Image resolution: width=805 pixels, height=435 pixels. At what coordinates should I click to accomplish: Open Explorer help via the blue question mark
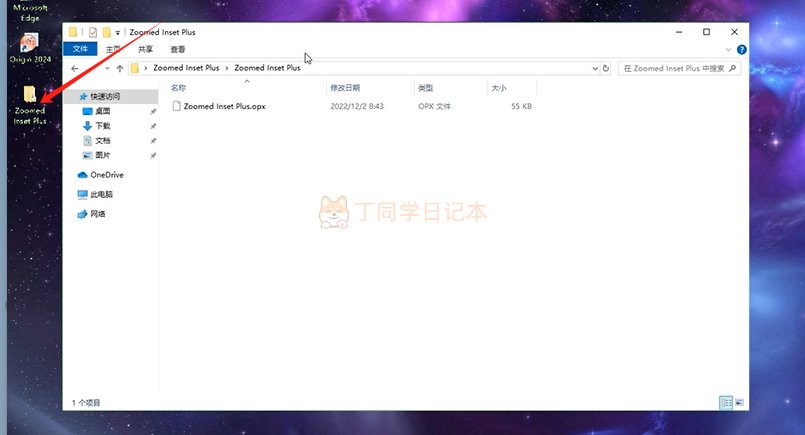[x=741, y=48]
